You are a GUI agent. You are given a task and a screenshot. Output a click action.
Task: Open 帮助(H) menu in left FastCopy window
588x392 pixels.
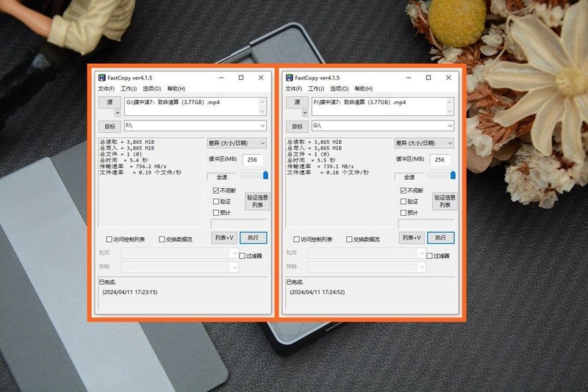point(176,89)
